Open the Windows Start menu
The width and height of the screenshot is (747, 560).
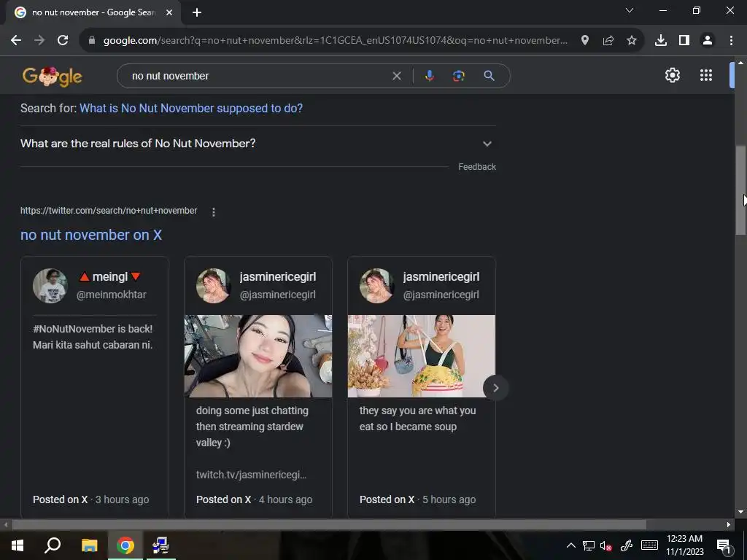(18, 545)
